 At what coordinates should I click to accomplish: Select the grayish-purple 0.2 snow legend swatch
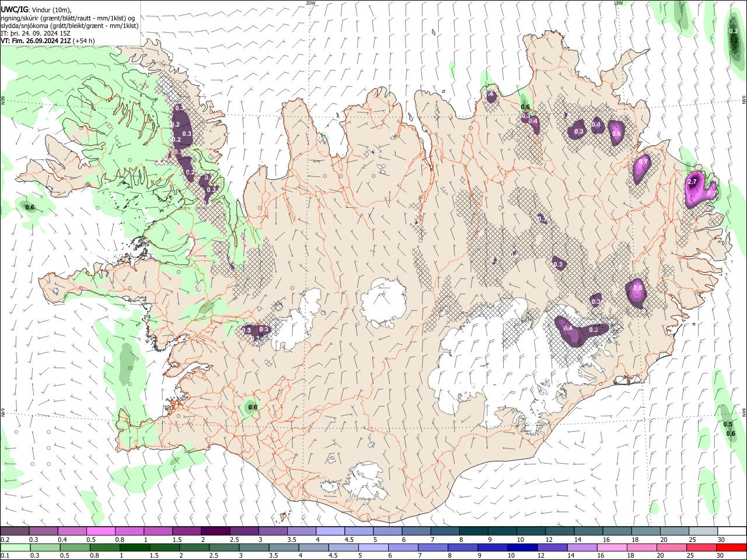15,531
